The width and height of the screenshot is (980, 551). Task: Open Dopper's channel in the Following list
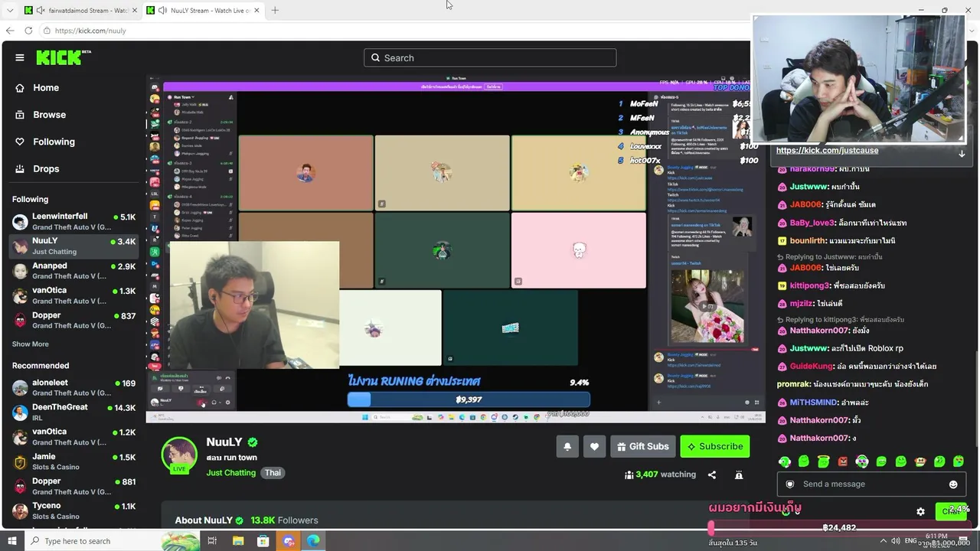pyautogui.click(x=73, y=320)
